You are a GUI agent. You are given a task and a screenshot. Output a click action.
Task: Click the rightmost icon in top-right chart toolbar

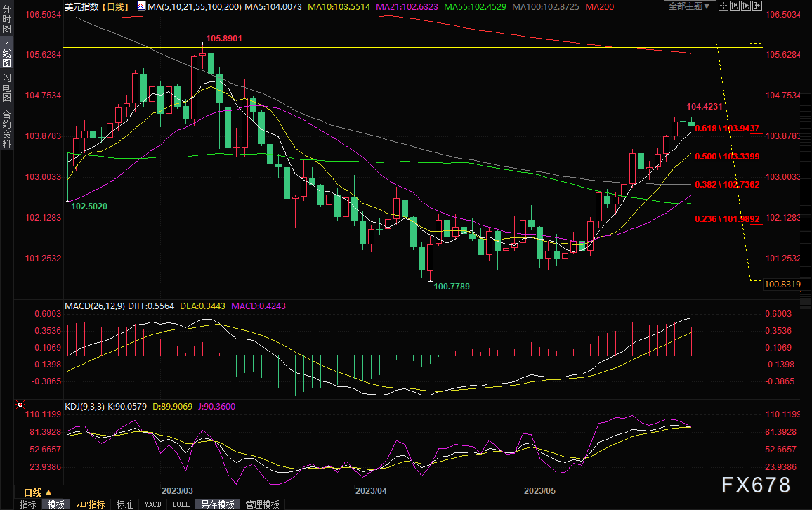coord(757,6)
